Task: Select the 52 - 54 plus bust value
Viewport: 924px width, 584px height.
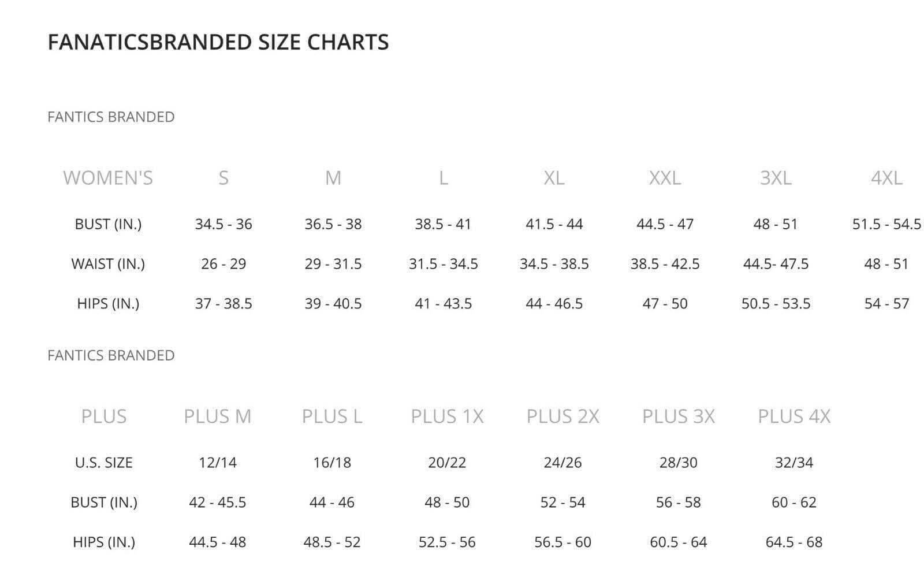Action: tap(562, 503)
